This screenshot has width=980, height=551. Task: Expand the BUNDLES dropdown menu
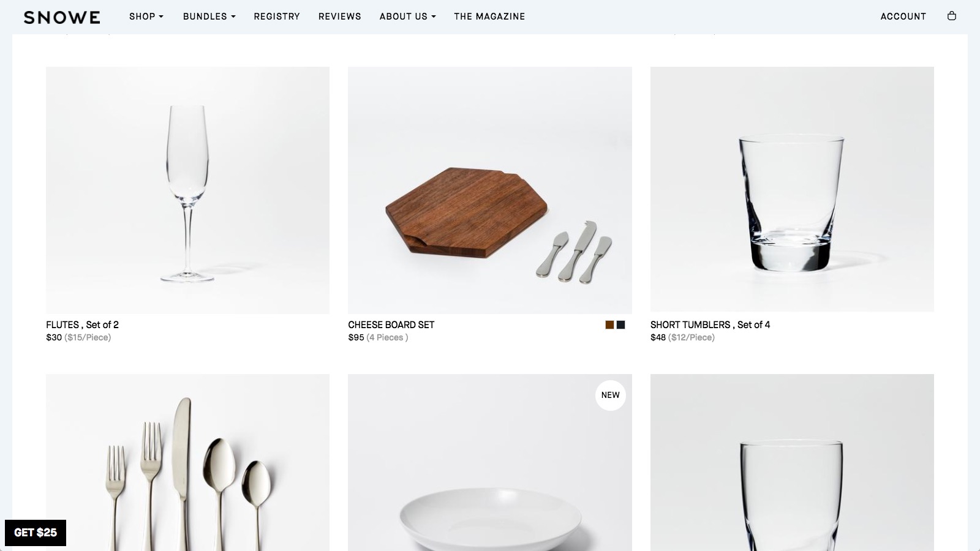[x=209, y=17]
